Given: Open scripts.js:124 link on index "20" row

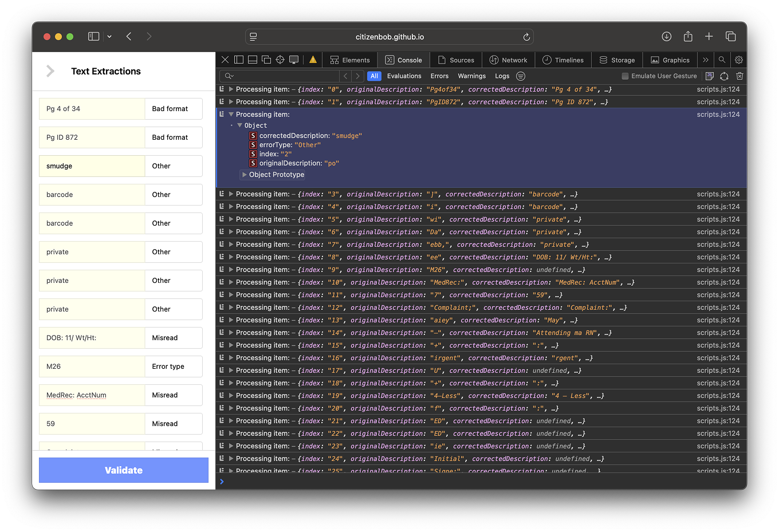Looking at the screenshot, I should coord(718,408).
